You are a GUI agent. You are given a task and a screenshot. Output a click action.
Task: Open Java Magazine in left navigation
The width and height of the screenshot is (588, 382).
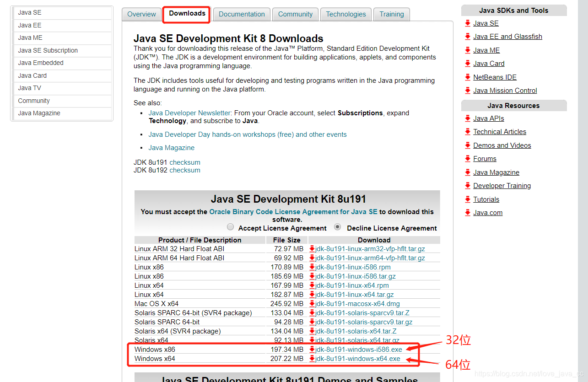click(62, 113)
